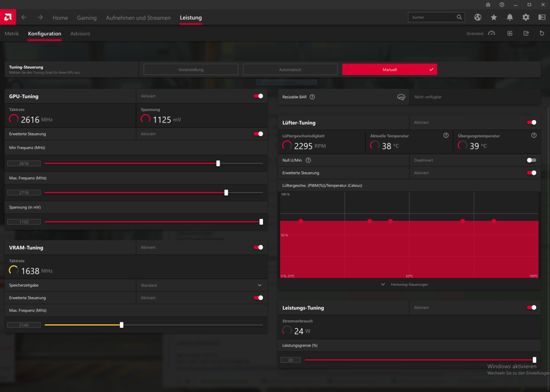Click Resizable BAR help question mark
Viewport: 550px width, 392px height.
[x=312, y=97]
